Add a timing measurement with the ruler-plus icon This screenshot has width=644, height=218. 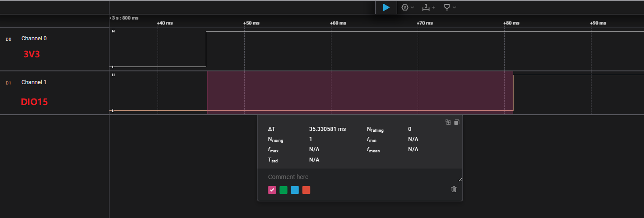429,7
